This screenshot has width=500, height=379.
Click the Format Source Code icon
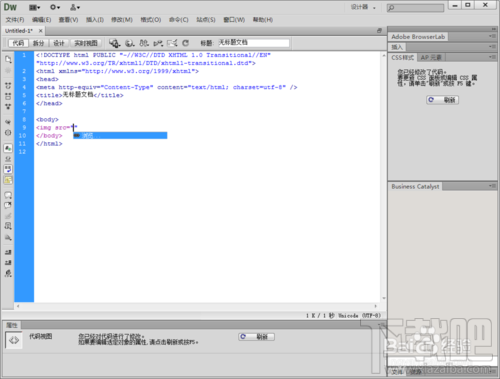(8, 274)
